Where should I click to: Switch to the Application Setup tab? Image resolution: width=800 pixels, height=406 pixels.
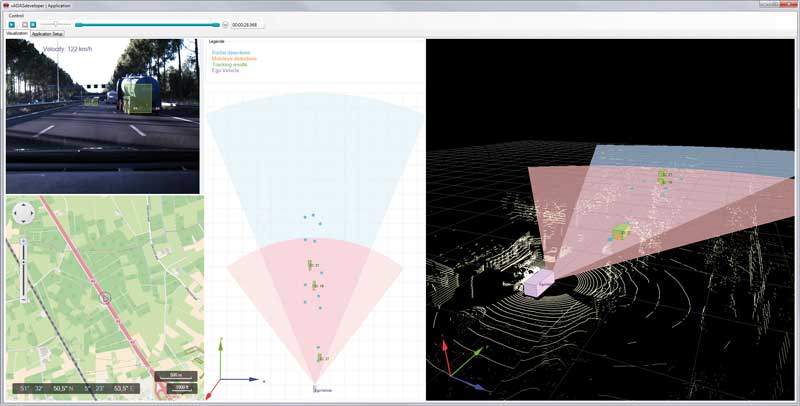click(x=48, y=34)
